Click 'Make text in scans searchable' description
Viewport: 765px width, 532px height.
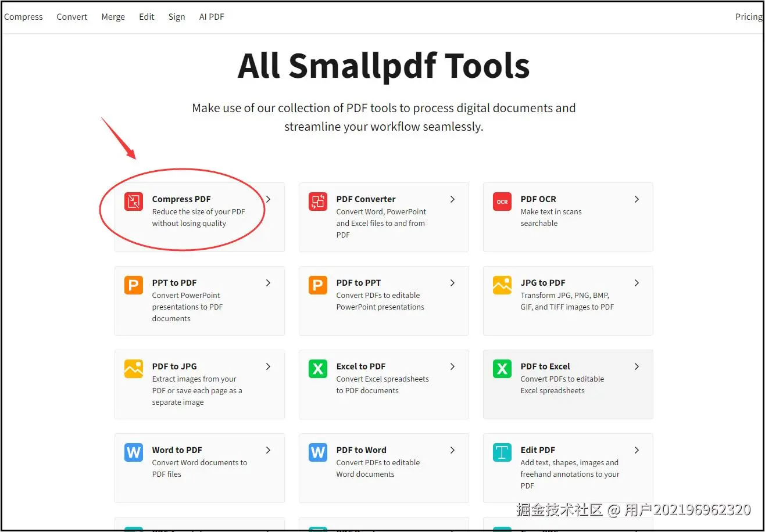pyautogui.click(x=551, y=218)
